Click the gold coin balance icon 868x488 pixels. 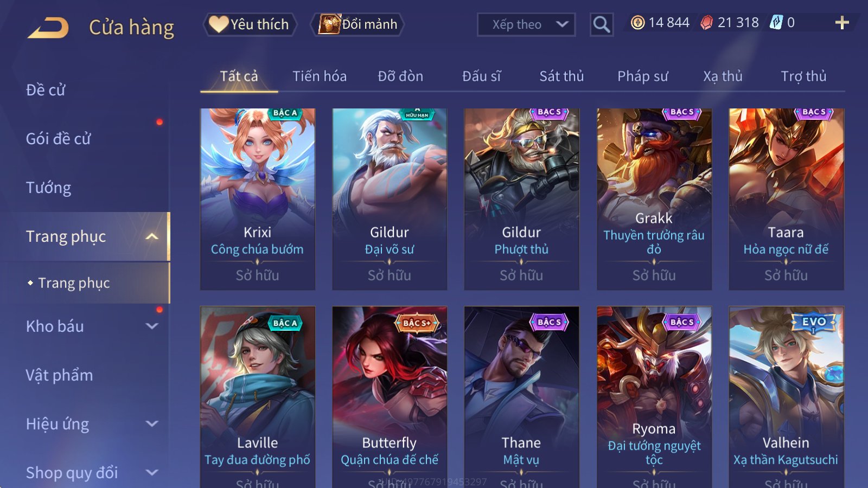pos(638,23)
